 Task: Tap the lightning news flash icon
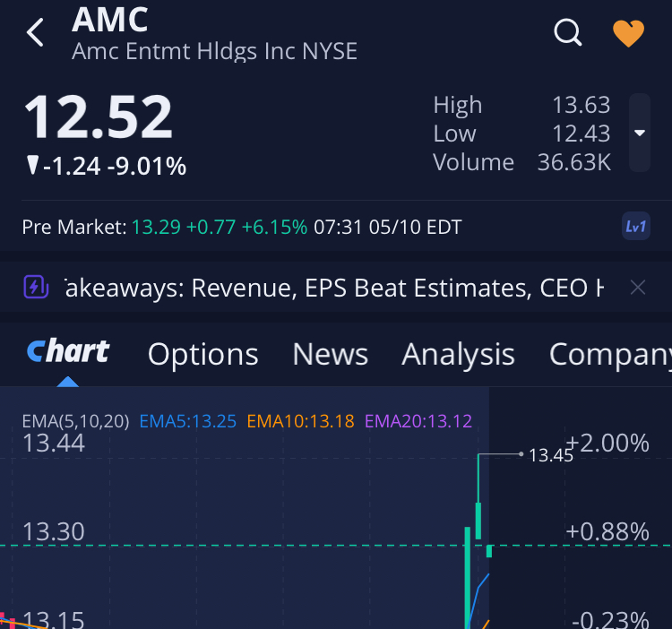34,288
